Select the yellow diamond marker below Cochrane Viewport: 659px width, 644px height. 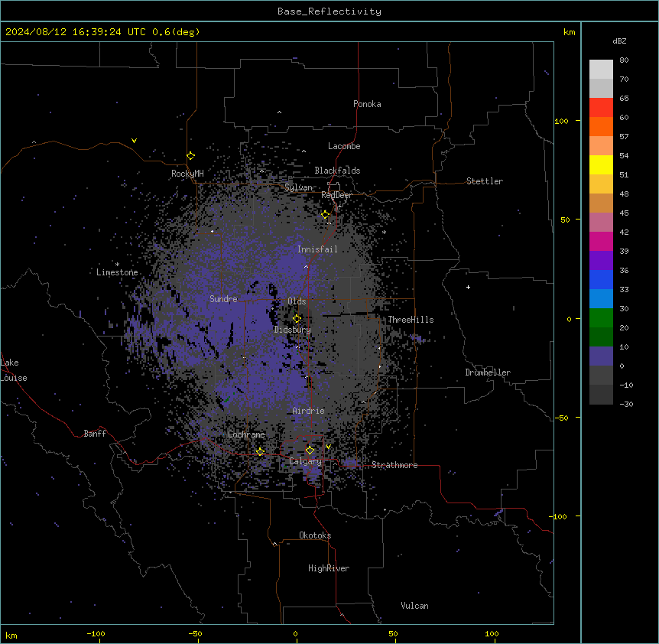point(261,452)
